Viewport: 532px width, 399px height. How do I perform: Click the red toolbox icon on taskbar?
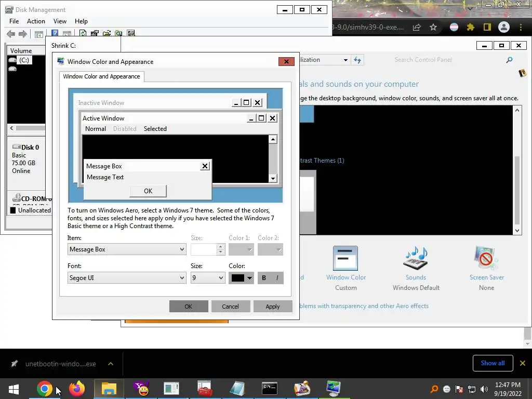point(205,389)
